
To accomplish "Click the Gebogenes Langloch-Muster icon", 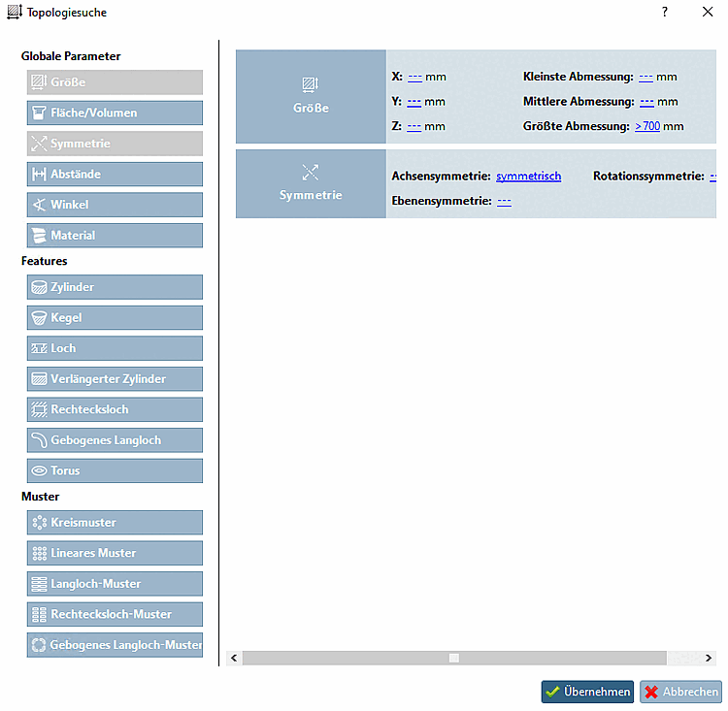I will tap(39, 645).
